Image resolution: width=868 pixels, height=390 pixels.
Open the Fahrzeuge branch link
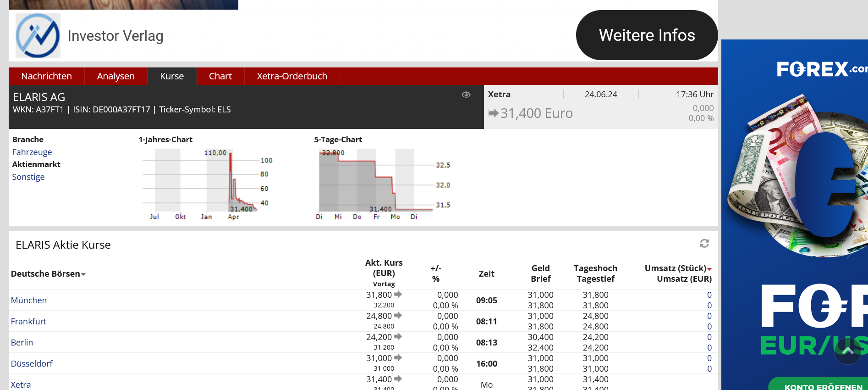pyautogui.click(x=32, y=152)
